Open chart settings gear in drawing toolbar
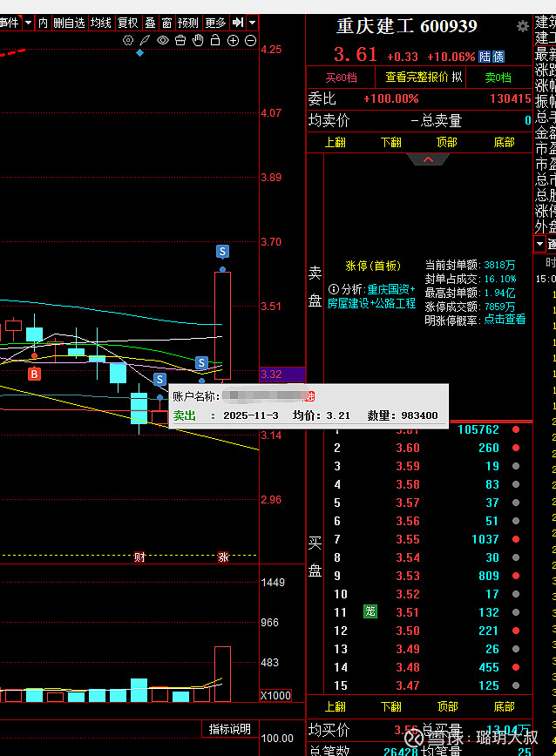Image resolution: width=556 pixels, height=756 pixels. pos(128,40)
